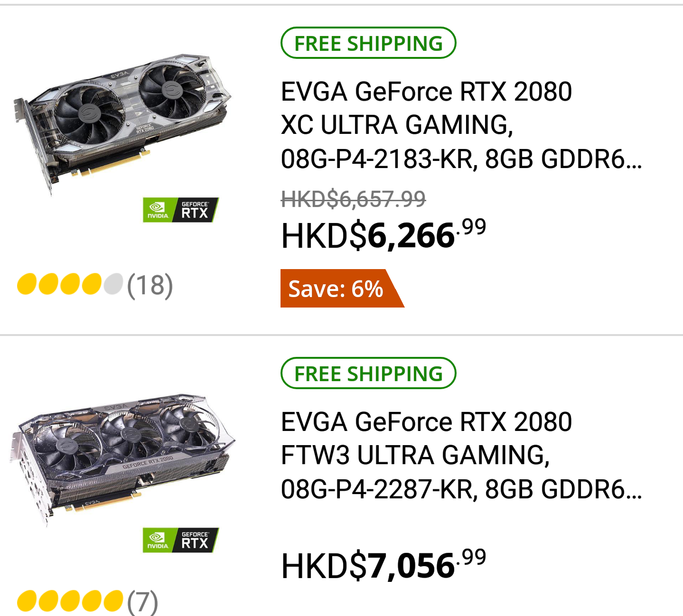Viewport: 683px width, 616px height.
Task: Tap the FREE SHIPPING badge on the FTW3 ULTRA listing
Action: tap(368, 373)
